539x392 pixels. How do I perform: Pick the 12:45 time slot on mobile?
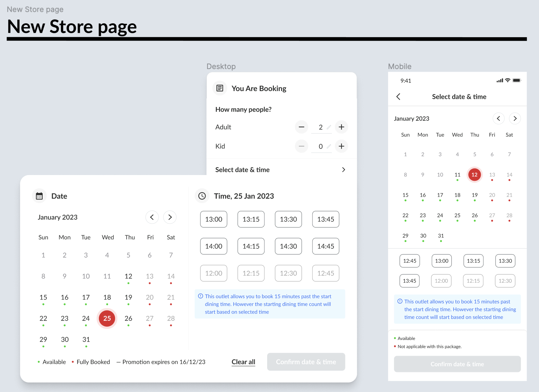pyautogui.click(x=410, y=261)
